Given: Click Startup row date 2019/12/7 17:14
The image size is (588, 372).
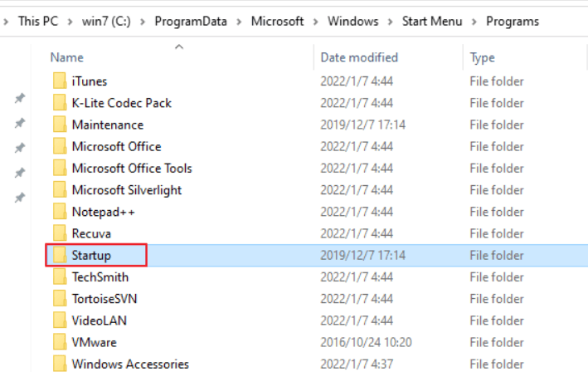Looking at the screenshot, I should pyautogui.click(x=362, y=255).
